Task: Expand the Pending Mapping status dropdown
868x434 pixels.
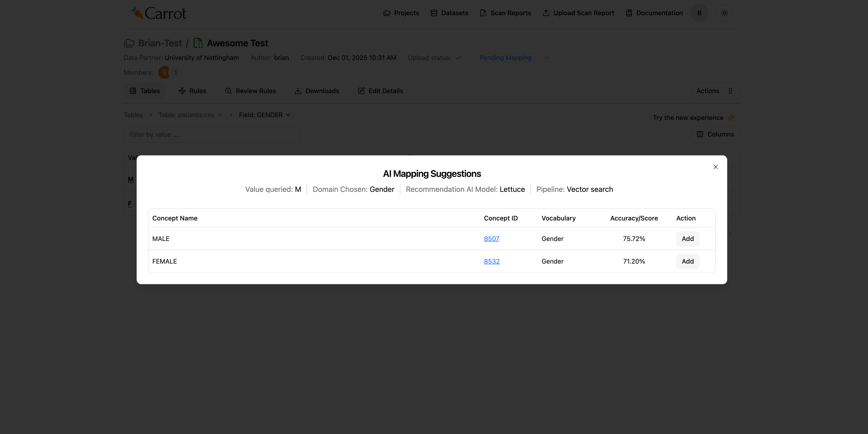Action: pyautogui.click(x=515, y=58)
